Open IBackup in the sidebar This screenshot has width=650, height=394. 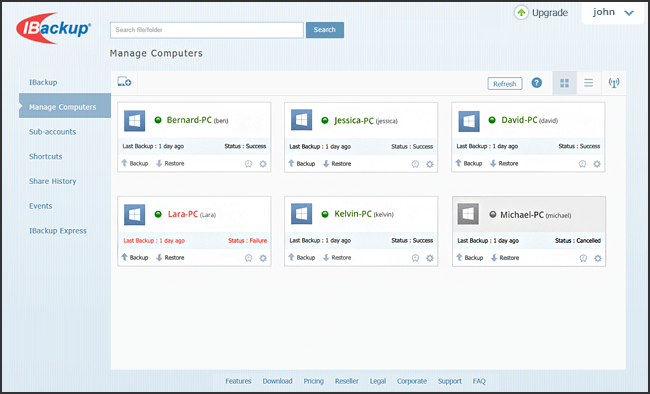[x=43, y=82]
